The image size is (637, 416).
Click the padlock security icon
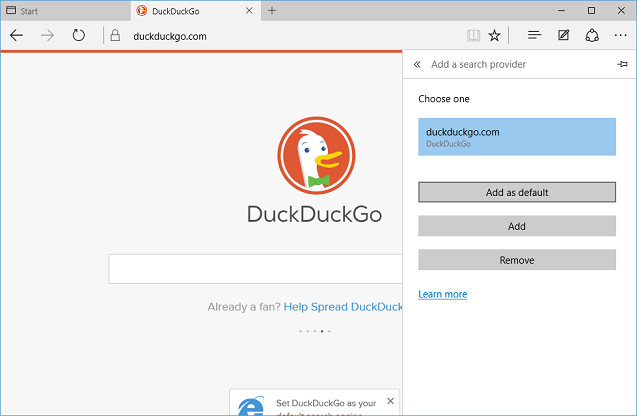[115, 36]
